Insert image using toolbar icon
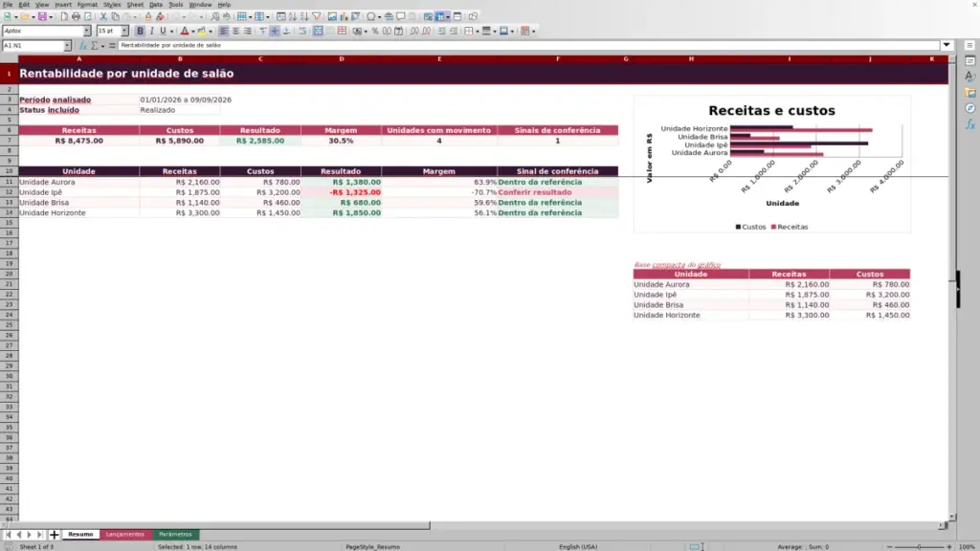 tap(332, 16)
